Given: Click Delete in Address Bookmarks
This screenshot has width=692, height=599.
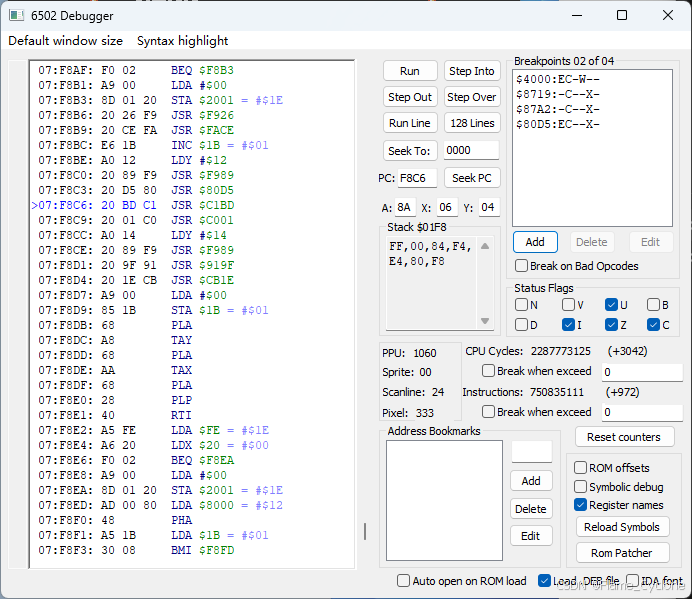Looking at the screenshot, I should pyautogui.click(x=531, y=509).
